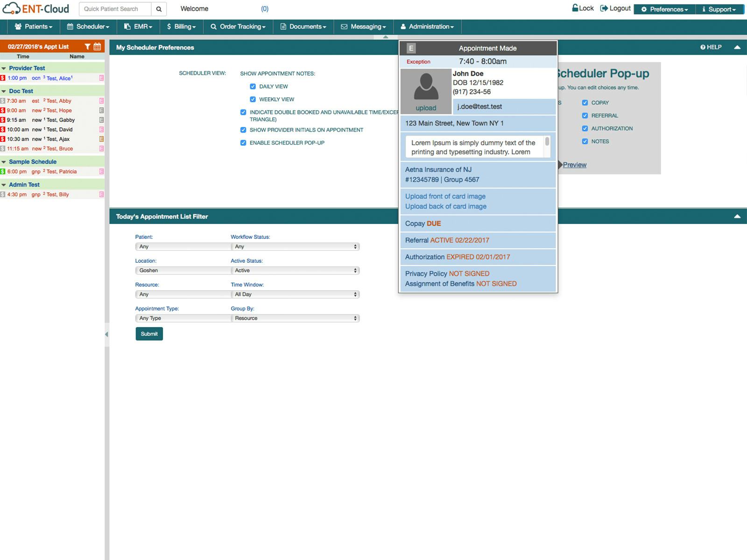Viewport: 747px width, 560px height.
Task: Open the Scheduler menu
Action: pyautogui.click(x=88, y=27)
